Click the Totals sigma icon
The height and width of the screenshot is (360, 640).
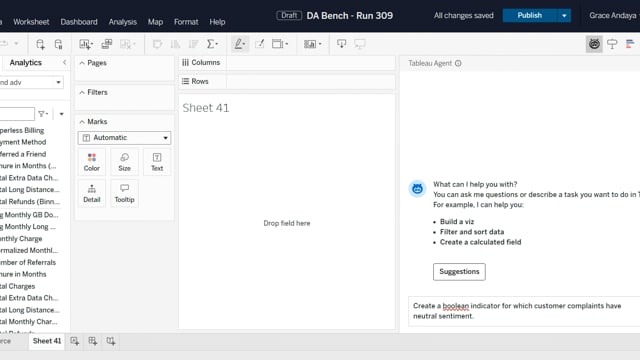(212, 44)
